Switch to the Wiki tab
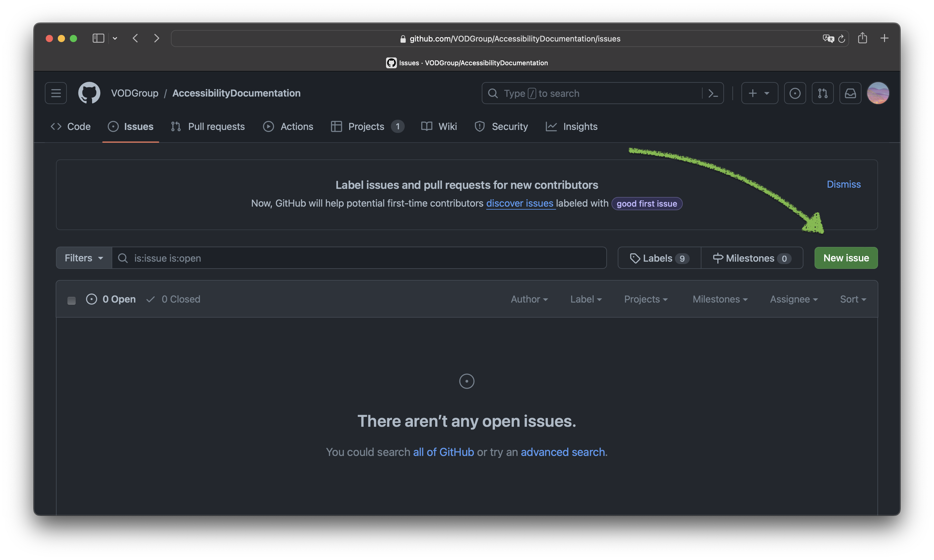Viewport: 934px width, 560px height. pyautogui.click(x=439, y=126)
